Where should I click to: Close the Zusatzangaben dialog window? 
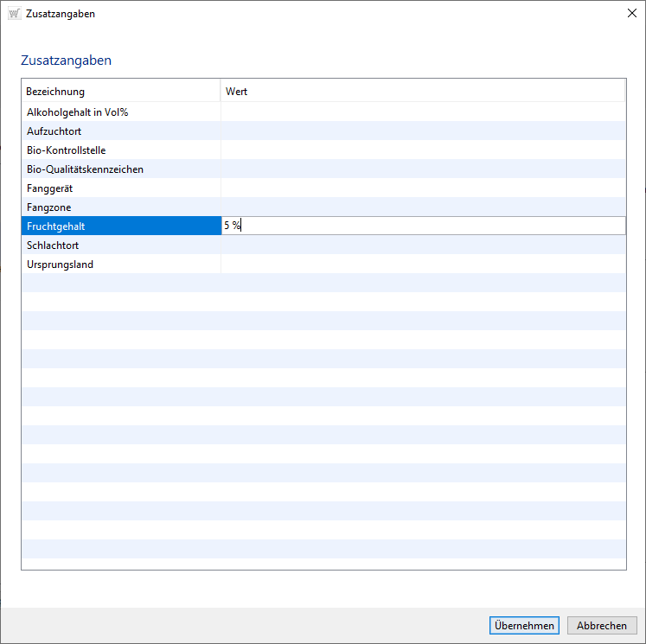pyautogui.click(x=630, y=14)
